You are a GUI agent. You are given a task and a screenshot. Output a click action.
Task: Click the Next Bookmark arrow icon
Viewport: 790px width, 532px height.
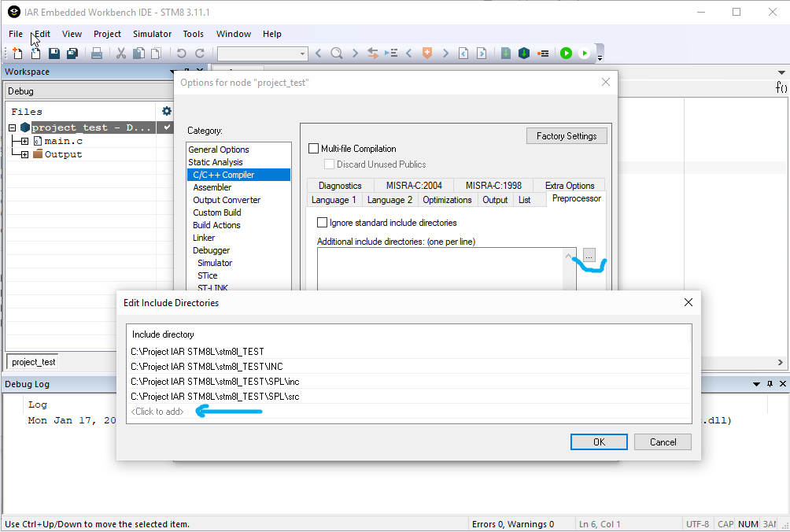pos(445,53)
